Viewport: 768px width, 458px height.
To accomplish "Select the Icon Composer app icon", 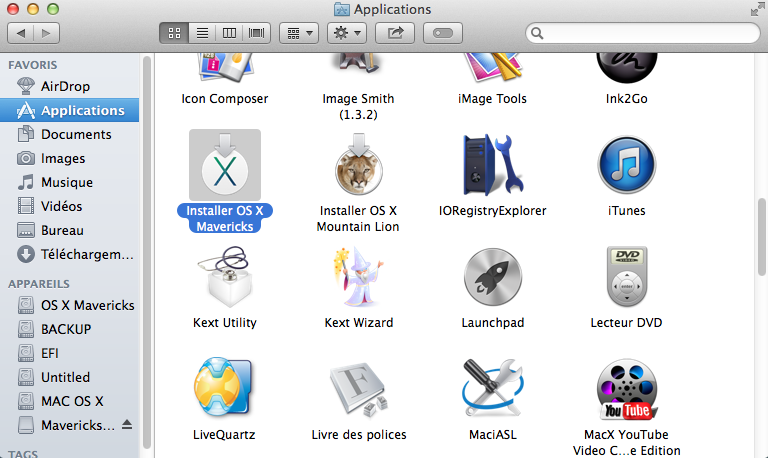I will (x=225, y=68).
